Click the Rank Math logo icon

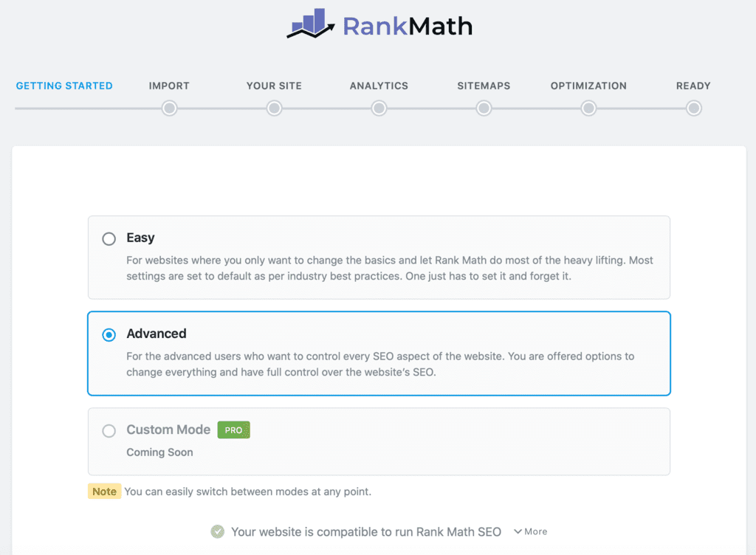pyautogui.click(x=309, y=24)
